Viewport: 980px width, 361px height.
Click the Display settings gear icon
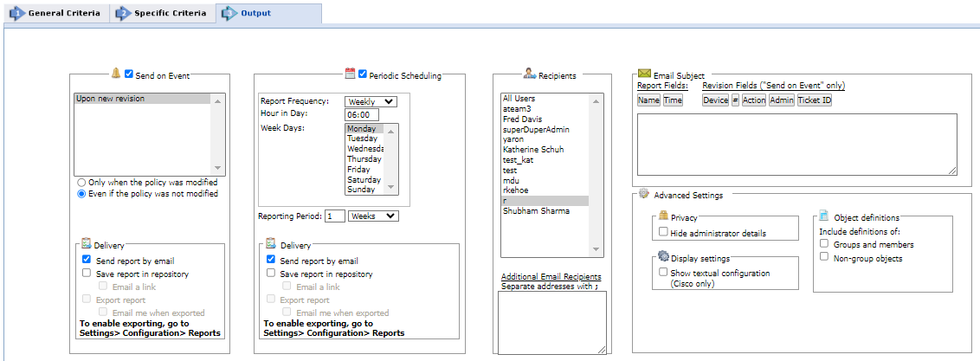coord(663,256)
